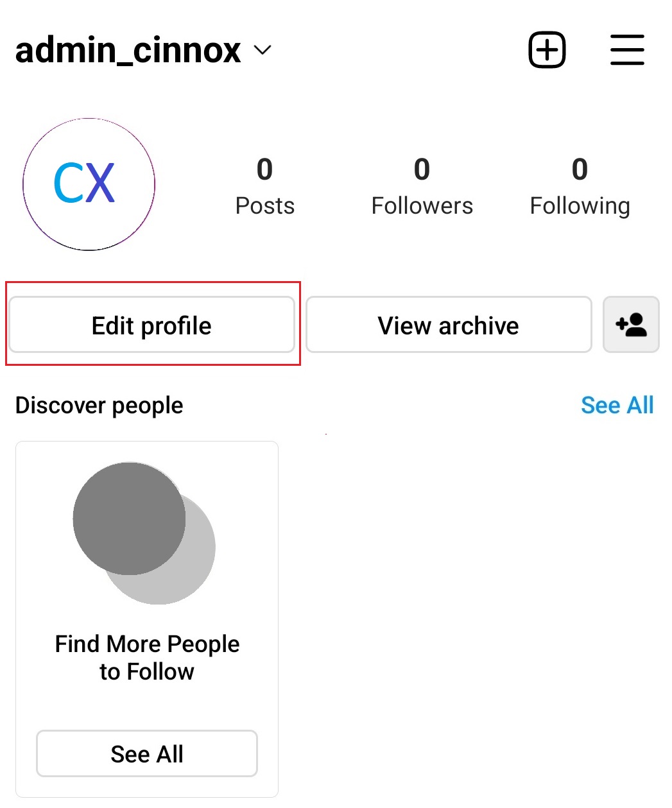The height and width of the screenshot is (808, 672).
Task: Tap the admin_cinnox username header
Action: tap(128, 50)
